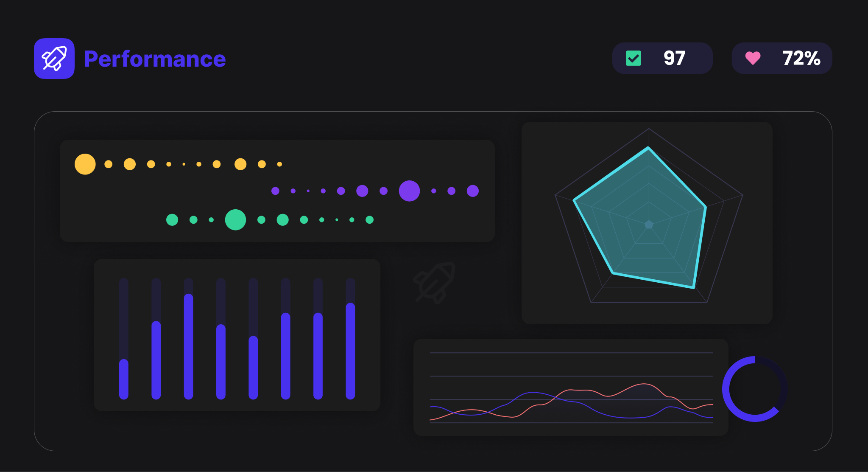Click the largest yellow bubble
The width and height of the screenshot is (868, 472).
click(x=85, y=164)
